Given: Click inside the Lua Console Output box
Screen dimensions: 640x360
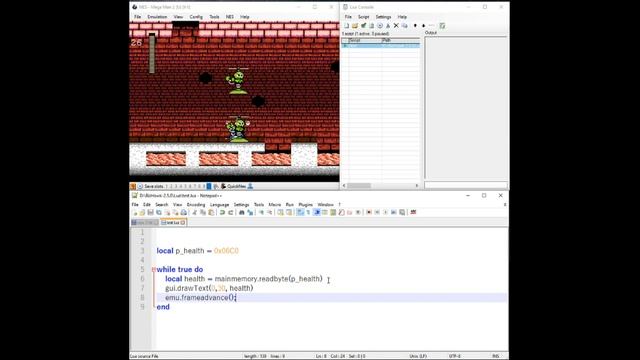Looking at the screenshot, I should tap(466, 107).
